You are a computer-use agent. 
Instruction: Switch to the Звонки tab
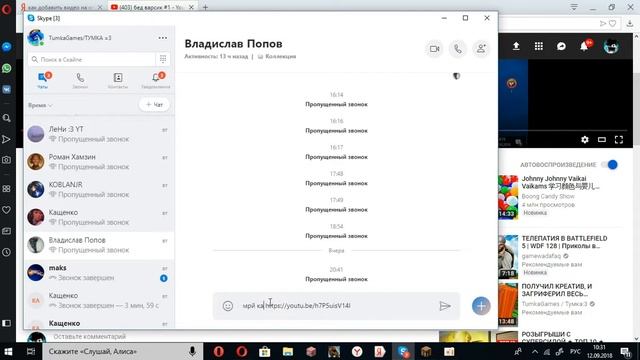(80, 80)
